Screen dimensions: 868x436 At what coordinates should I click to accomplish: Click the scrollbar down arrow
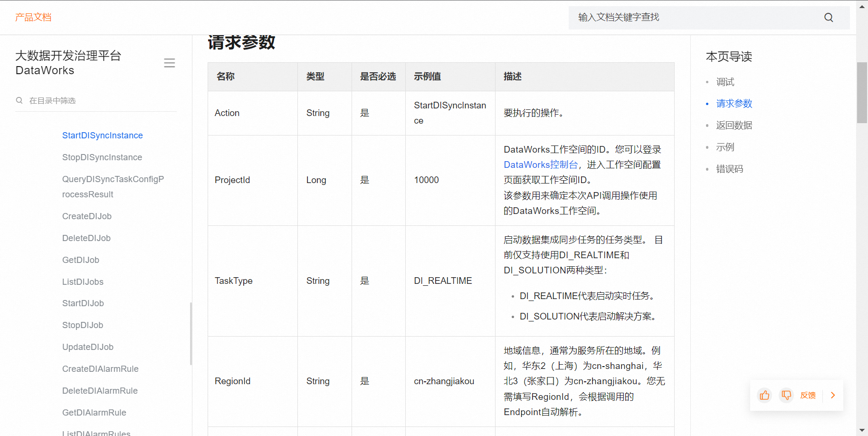[x=862, y=431]
